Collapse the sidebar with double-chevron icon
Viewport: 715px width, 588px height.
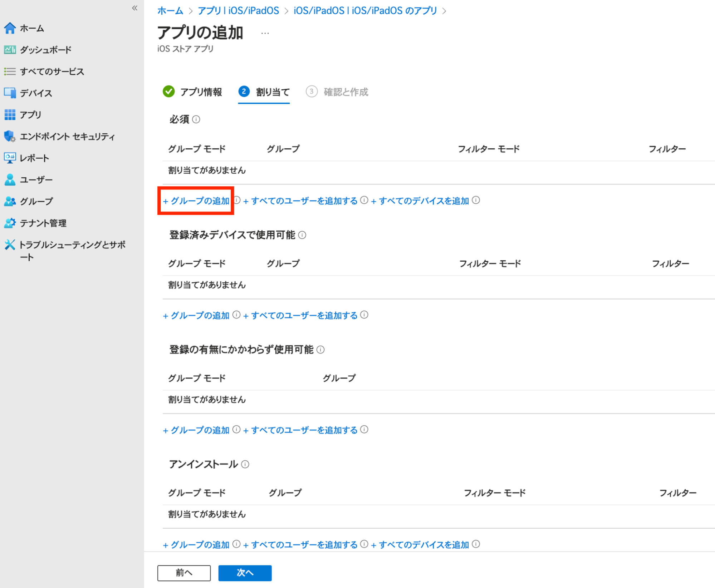click(134, 8)
